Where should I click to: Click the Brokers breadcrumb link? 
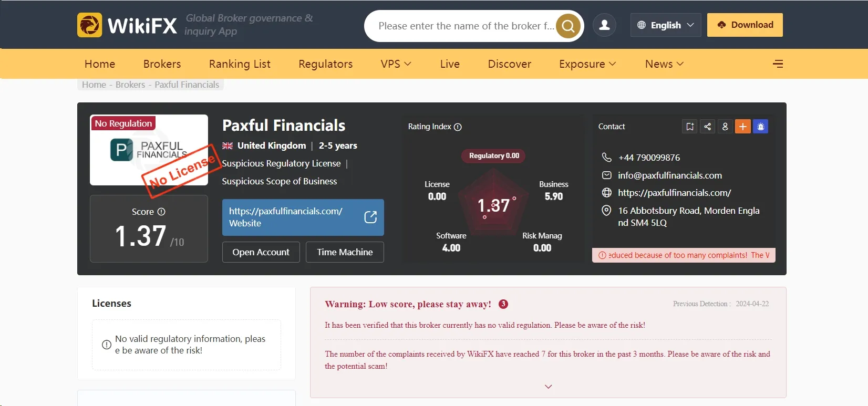(x=130, y=85)
